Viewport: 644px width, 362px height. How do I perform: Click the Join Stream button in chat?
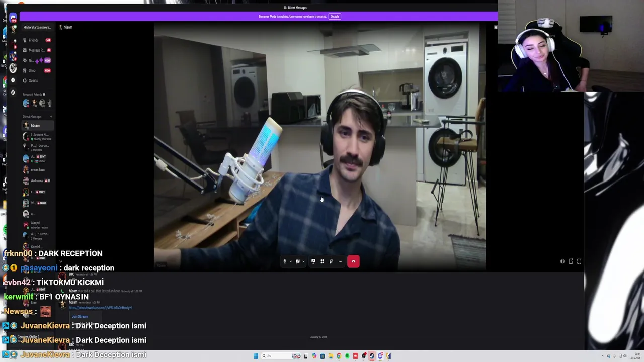click(x=80, y=317)
